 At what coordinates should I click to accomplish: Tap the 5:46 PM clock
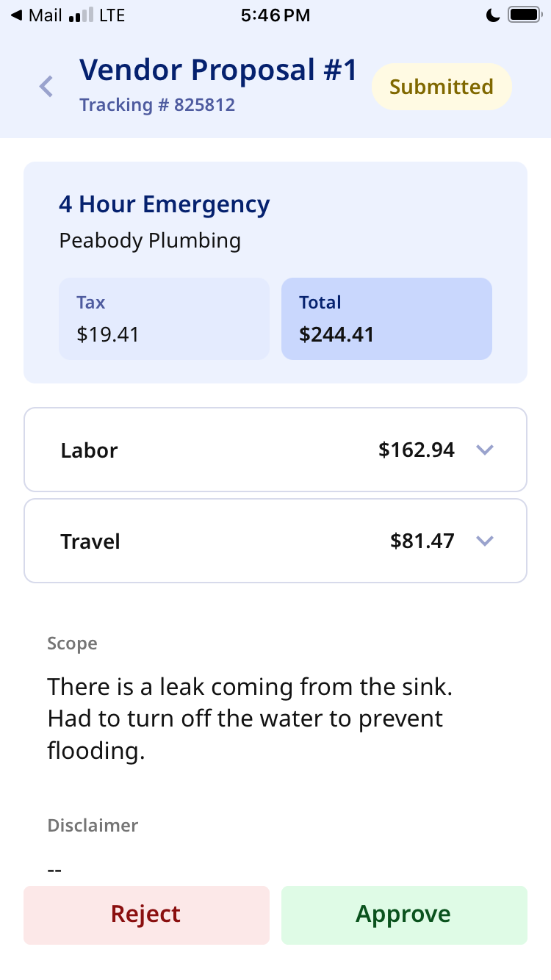pos(275,15)
